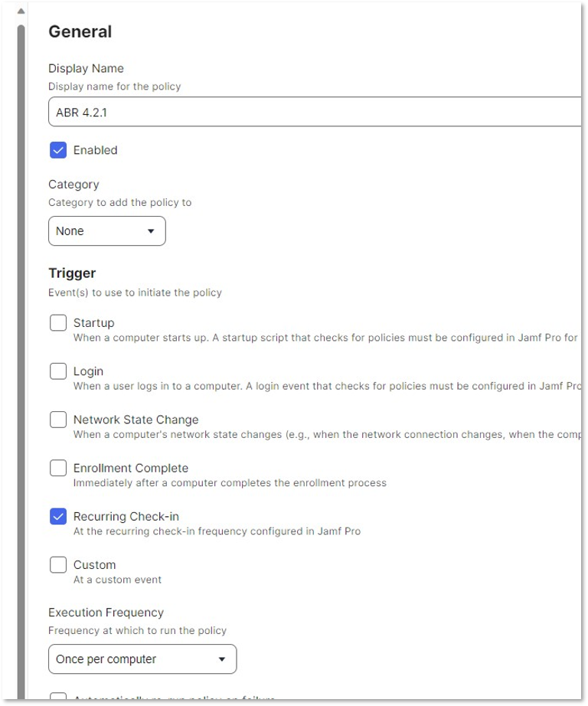Screen dimensions: 588x706
Task: Enable the Startup trigger checkbox
Action: click(58, 323)
